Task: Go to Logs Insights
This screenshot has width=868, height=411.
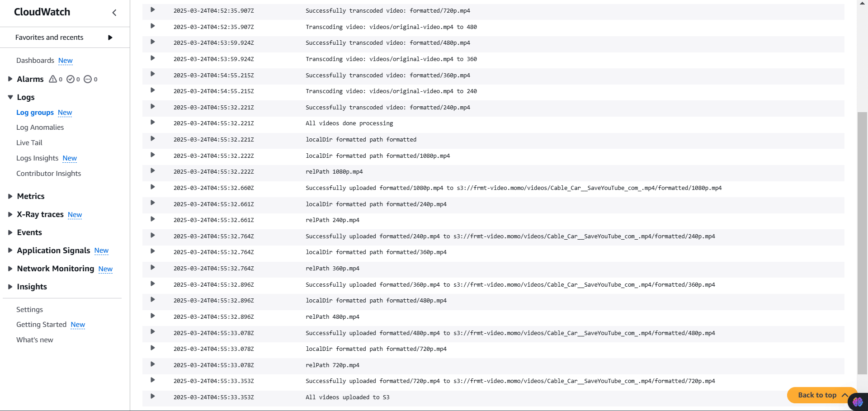Action: (37, 158)
